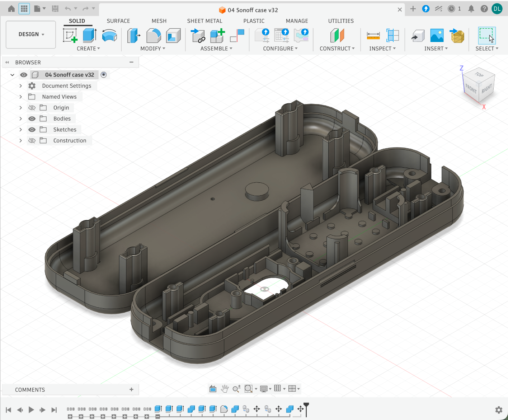Open the MODIFY dropdown menu
This screenshot has width=508, height=420.
coord(153,48)
